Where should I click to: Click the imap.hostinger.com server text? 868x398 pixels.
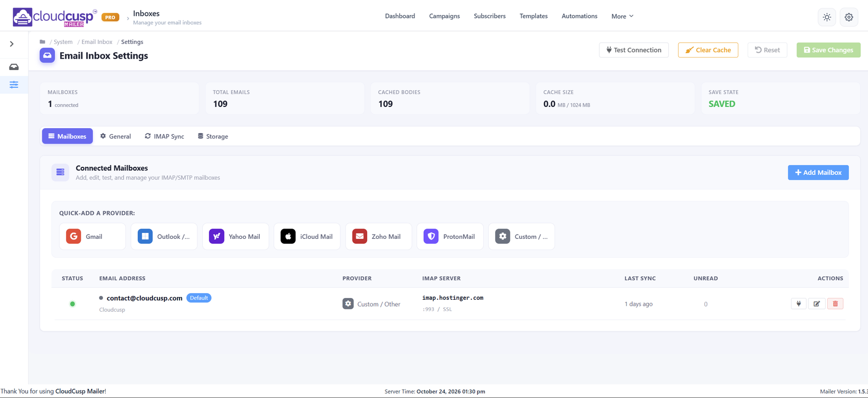click(453, 298)
